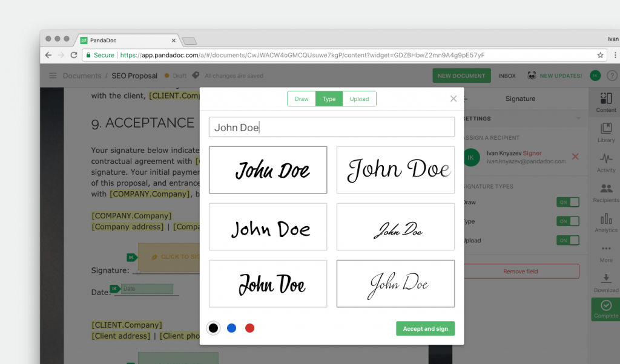Click the SEO Proposal document title

tap(134, 76)
